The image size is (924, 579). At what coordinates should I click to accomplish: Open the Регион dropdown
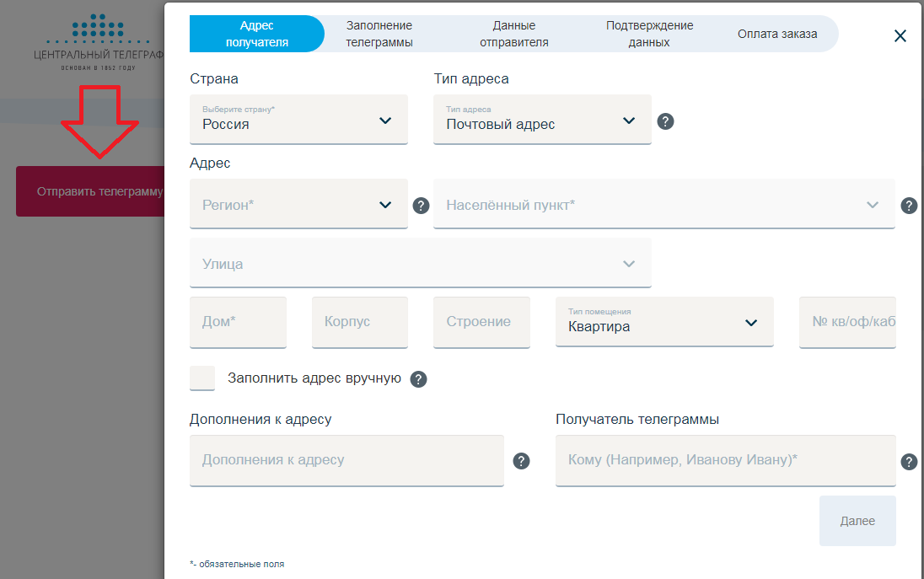[x=298, y=204]
